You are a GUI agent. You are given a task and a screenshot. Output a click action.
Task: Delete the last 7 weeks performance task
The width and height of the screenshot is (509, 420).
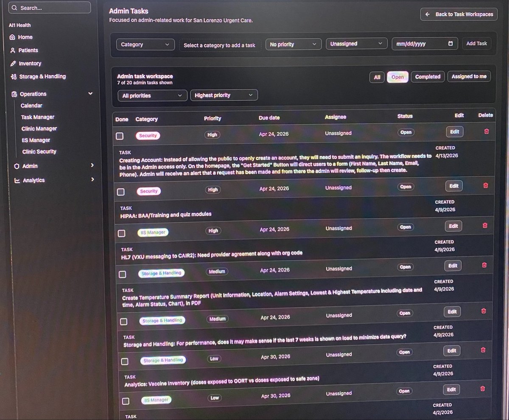click(x=483, y=311)
